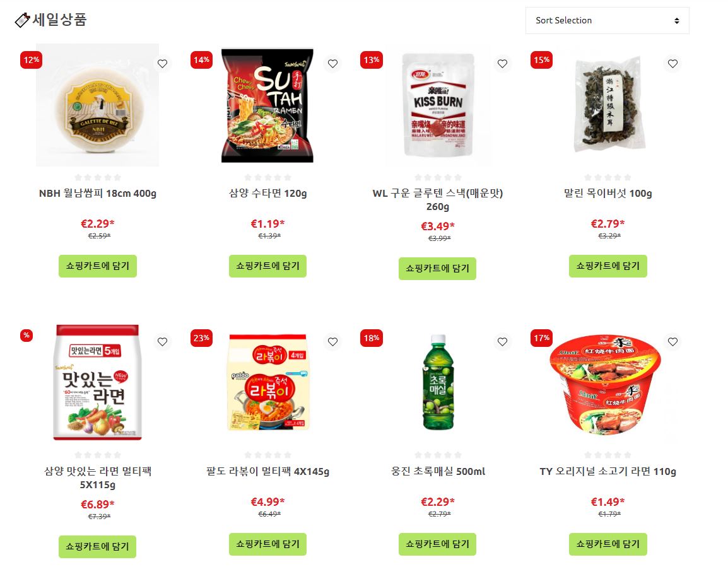
Task: Add NBH 월남쌈피 18cm 400g to cart
Action: [x=98, y=266]
